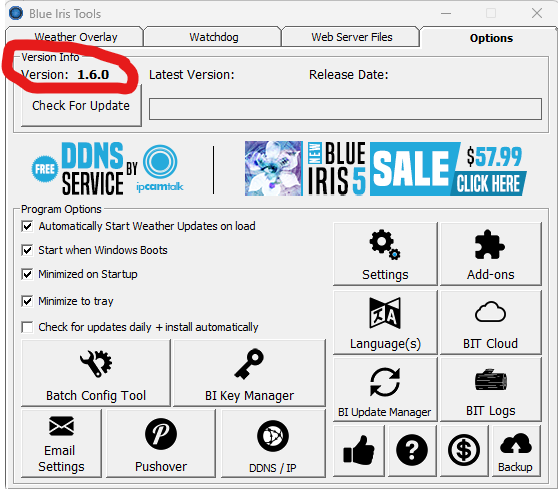Open DDNS / IP settings
Image resolution: width=558 pixels, height=489 pixels.
point(273,443)
